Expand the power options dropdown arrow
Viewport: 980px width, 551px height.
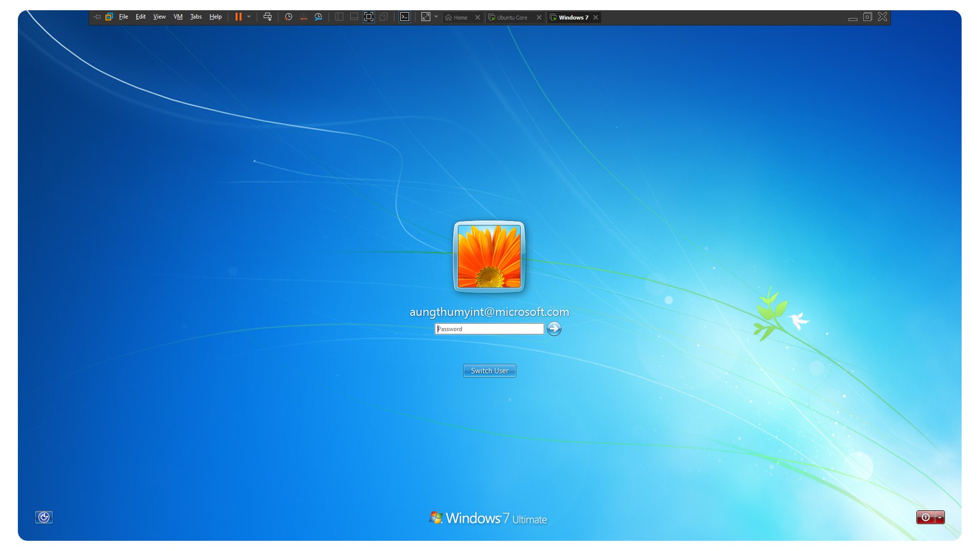[x=249, y=17]
